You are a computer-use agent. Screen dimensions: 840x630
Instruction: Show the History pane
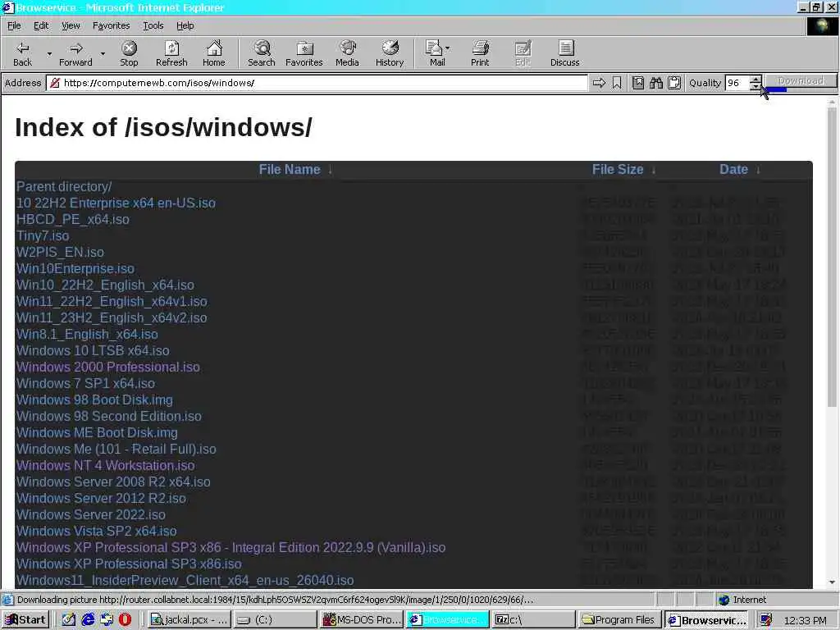pyautogui.click(x=390, y=53)
